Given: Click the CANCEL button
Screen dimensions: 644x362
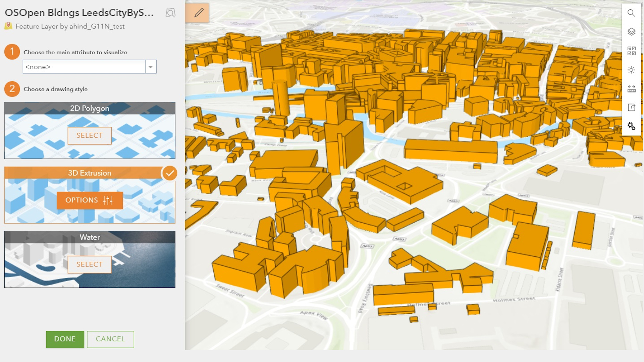Looking at the screenshot, I should [x=110, y=339].
